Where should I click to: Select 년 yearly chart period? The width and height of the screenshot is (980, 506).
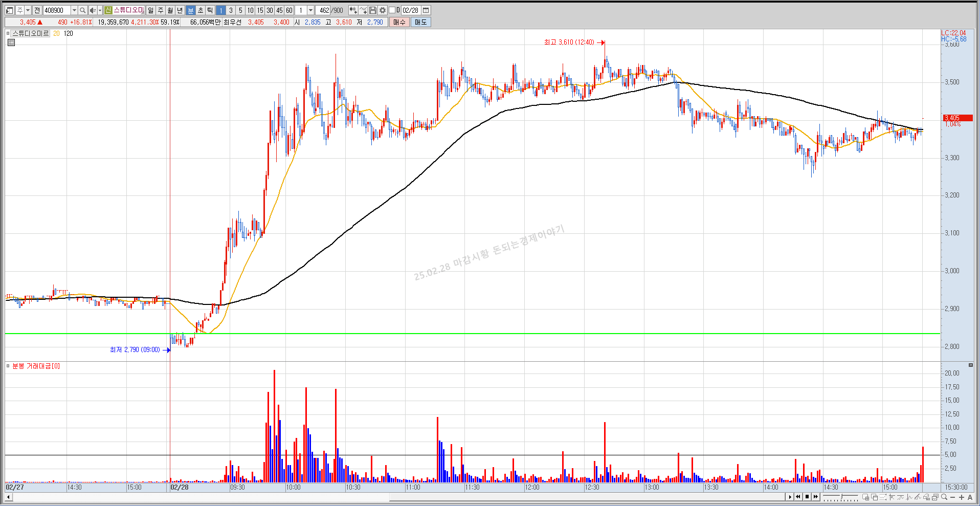pos(180,10)
